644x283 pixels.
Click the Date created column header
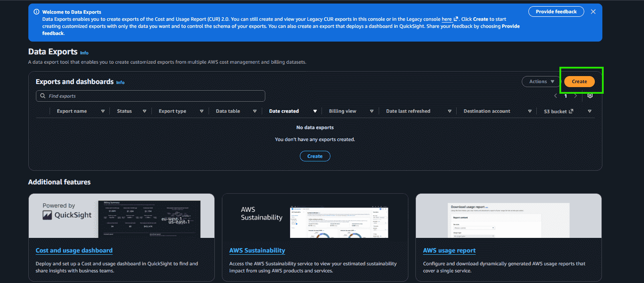click(x=284, y=111)
